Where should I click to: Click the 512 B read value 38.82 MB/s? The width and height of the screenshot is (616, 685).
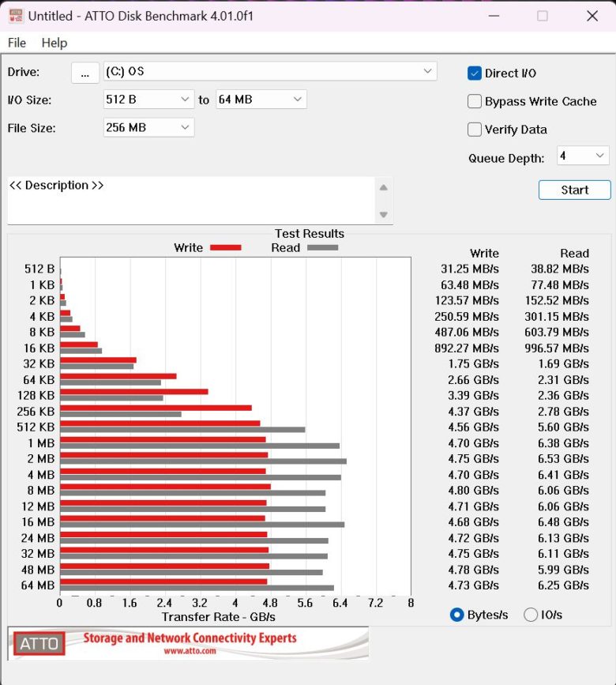[x=560, y=269]
